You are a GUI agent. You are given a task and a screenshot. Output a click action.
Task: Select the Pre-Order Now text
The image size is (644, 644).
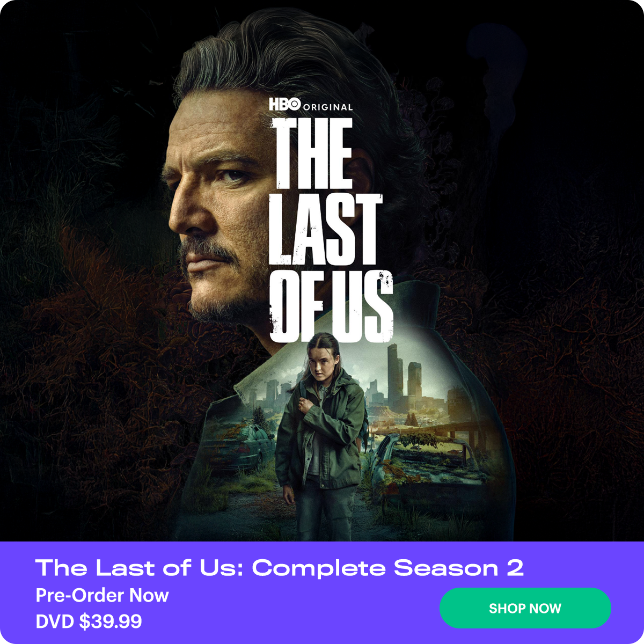(102, 595)
